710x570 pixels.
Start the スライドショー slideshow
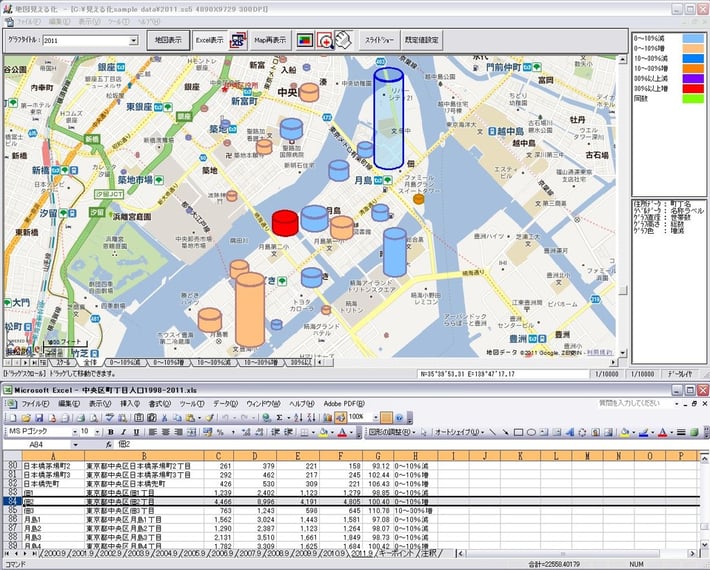[378, 40]
